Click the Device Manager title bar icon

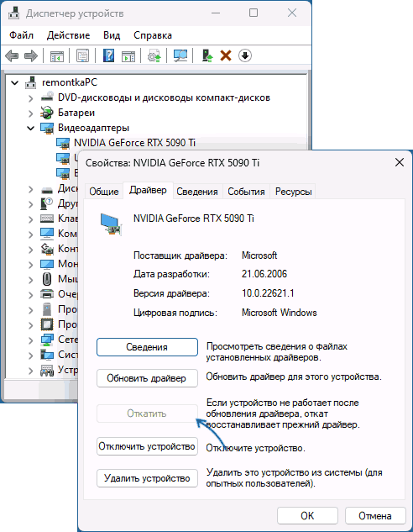(14, 13)
